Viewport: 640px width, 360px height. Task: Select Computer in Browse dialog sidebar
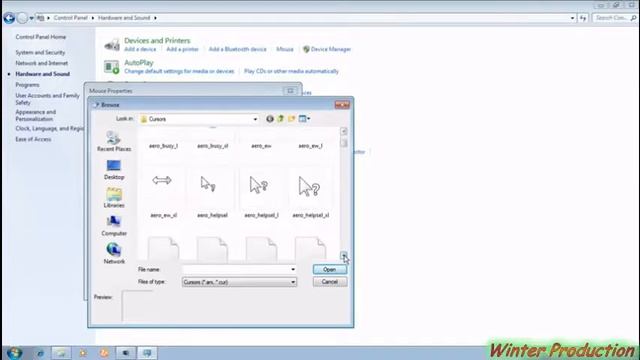[x=114, y=226]
